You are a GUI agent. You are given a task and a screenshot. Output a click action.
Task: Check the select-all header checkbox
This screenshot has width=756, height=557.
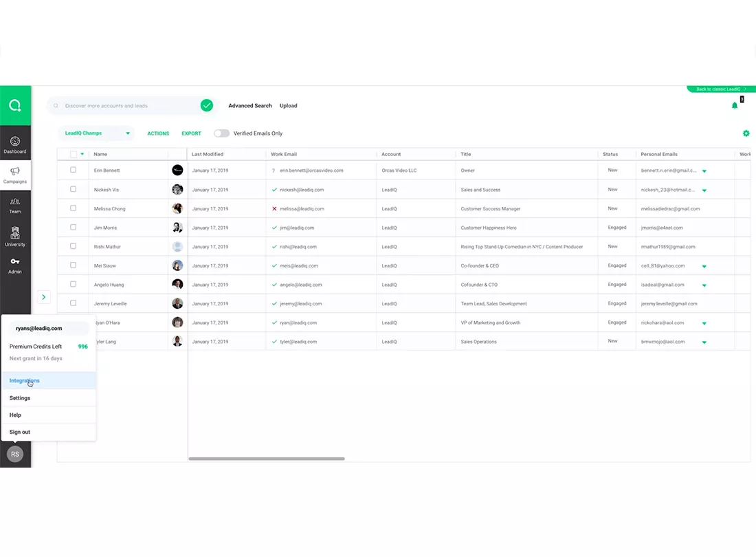click(74, 154)
